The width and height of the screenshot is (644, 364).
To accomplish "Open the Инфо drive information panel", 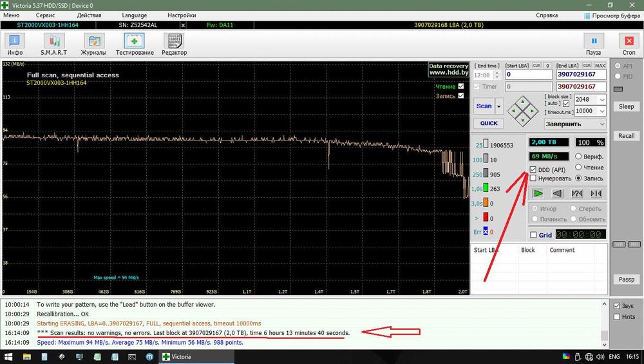I will pyautogui.click(x=14, y=44).
